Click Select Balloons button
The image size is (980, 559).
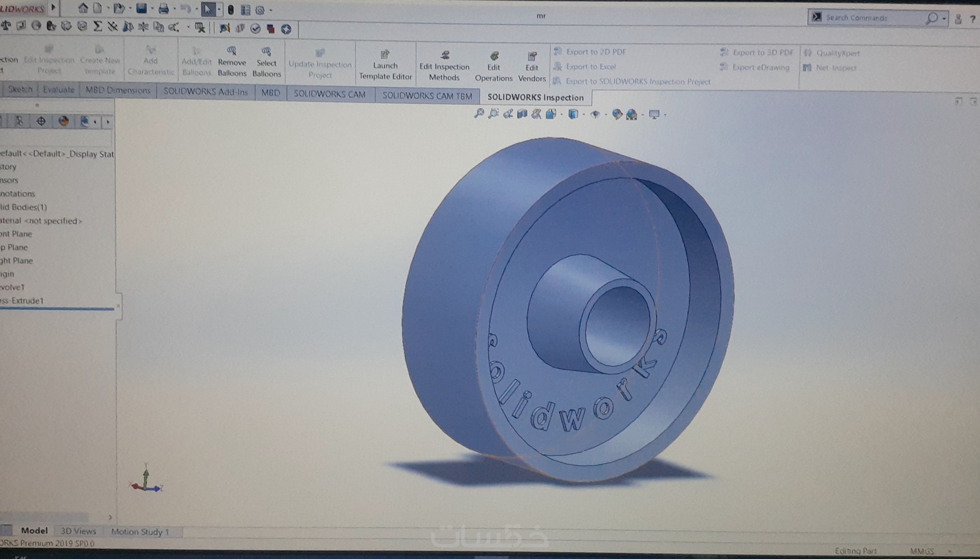266,62
